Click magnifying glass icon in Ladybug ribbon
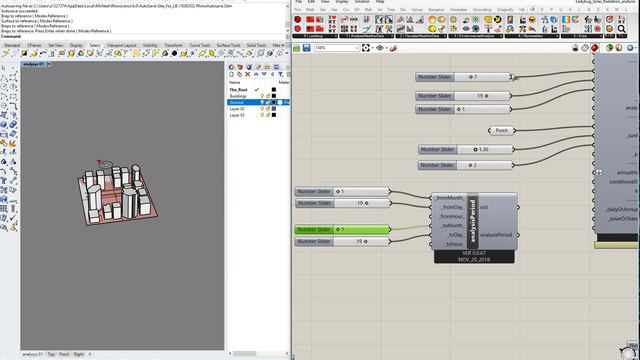This screenshot has height=360, width=640. pos(621,29)
